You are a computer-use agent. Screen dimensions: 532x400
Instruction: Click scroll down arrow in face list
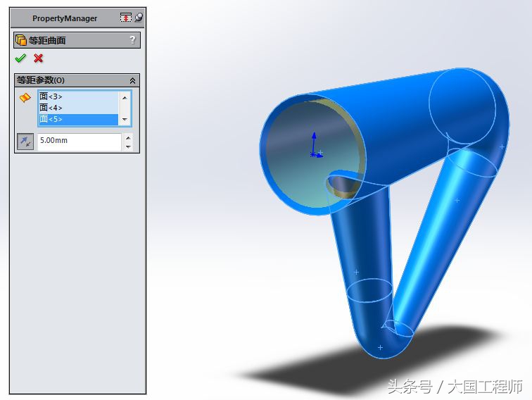[x=125, y=119]
